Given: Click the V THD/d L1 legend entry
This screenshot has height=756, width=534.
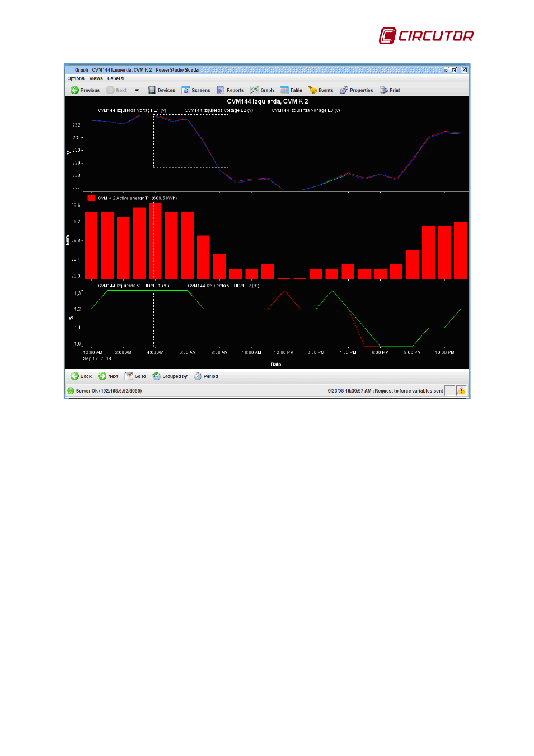Looking at the screenshot, I should 129,286.
